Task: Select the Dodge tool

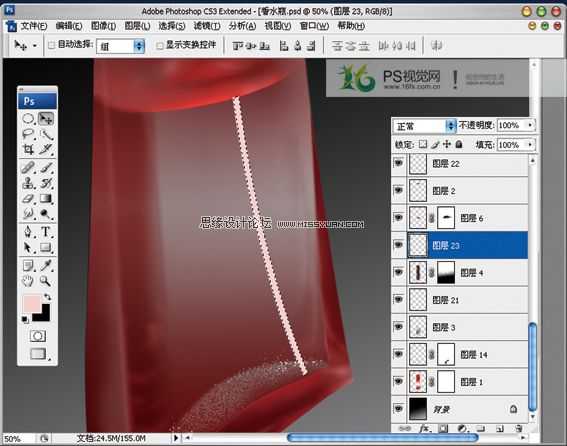Action: [x=46, y=213]
